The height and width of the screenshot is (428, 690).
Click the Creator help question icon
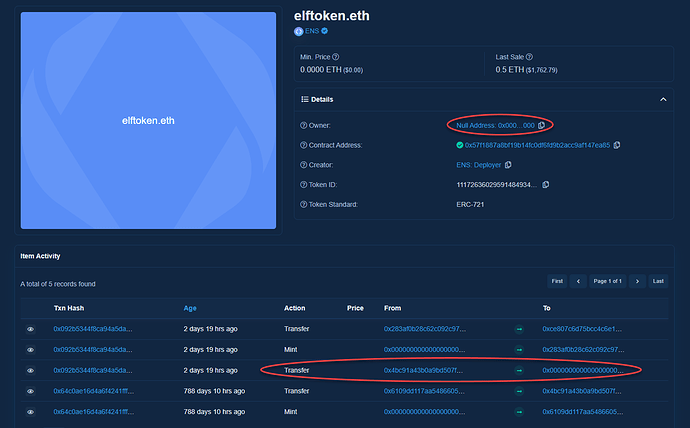coord(303,165)
